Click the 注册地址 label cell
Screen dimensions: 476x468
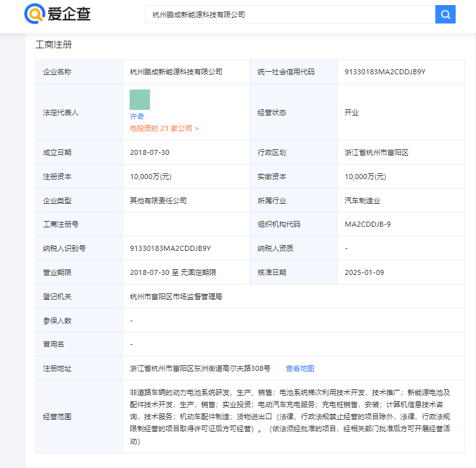point(79,368)
